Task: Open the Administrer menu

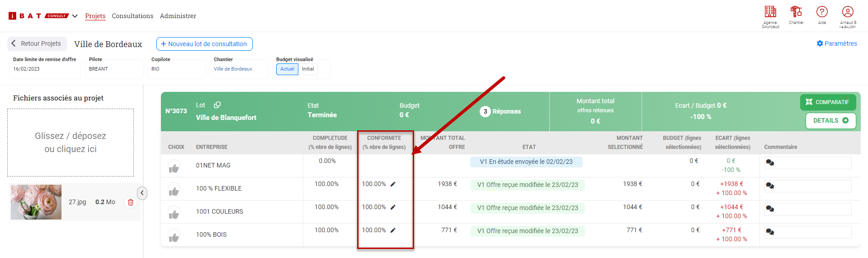Action: pos(178,16)
